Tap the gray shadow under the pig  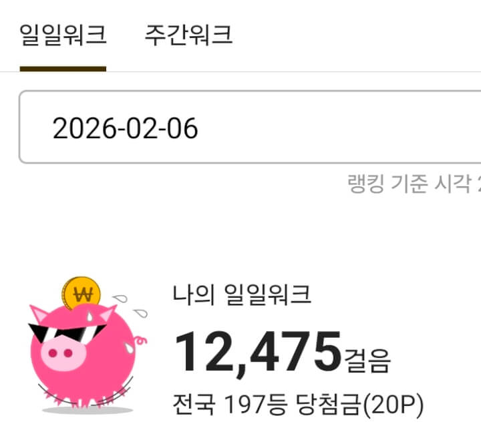click(88, 410)
